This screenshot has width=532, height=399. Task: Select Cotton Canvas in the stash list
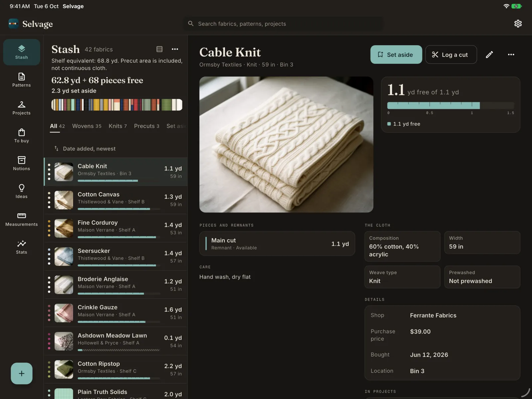click(x=116, y=200)
